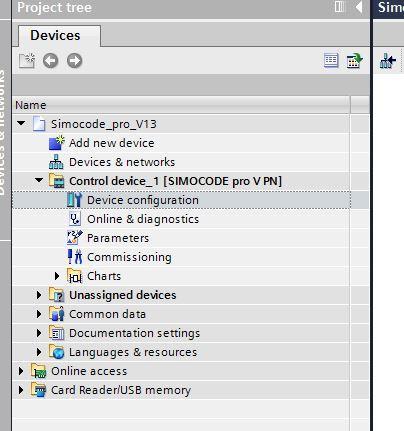Click the network view icon in right pane
404x431 pixels.
point(388,61)
